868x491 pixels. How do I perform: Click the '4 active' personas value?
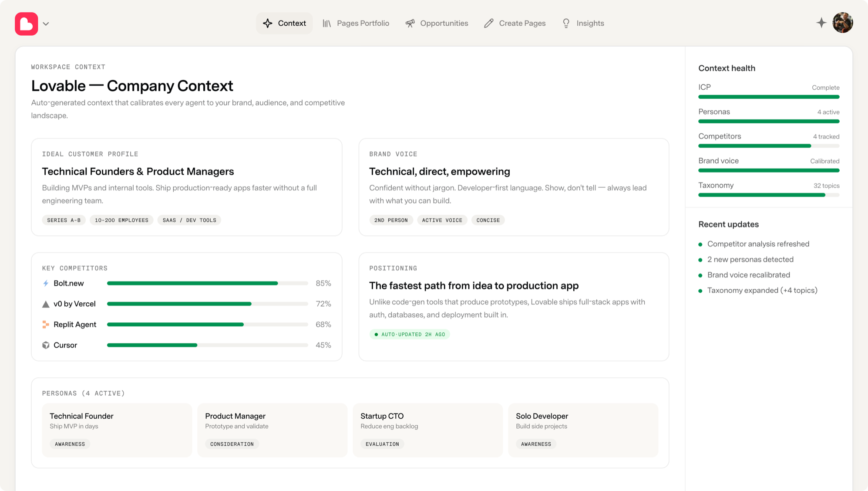click(x=828, y=112)
